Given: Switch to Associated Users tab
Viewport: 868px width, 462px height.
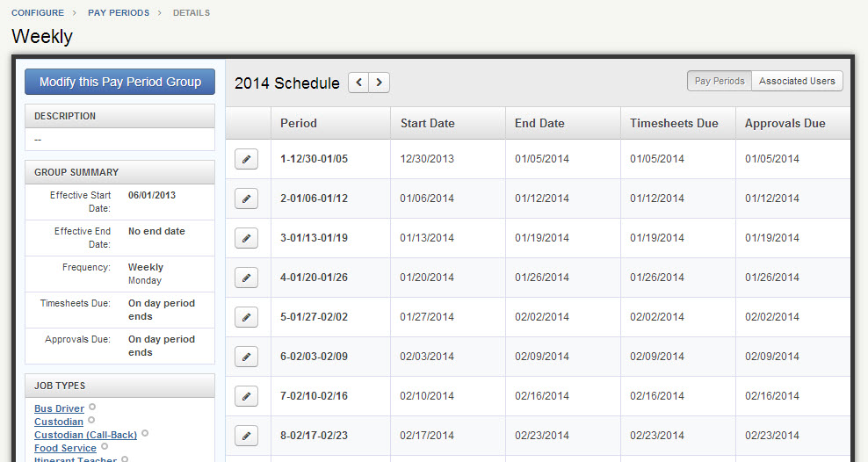Looking at the screenshot, I should pos(797,81).
